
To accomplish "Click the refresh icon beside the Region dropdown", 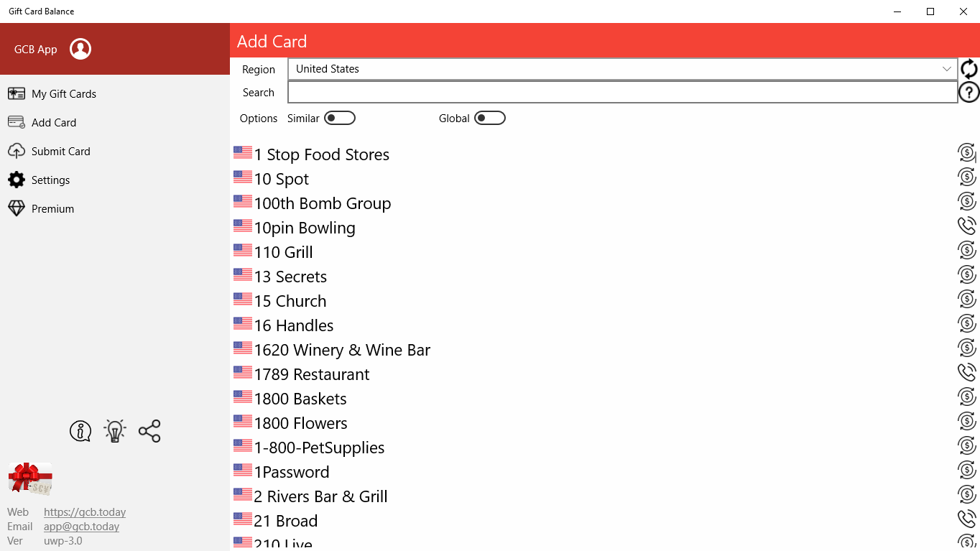I will pos(968,68).
